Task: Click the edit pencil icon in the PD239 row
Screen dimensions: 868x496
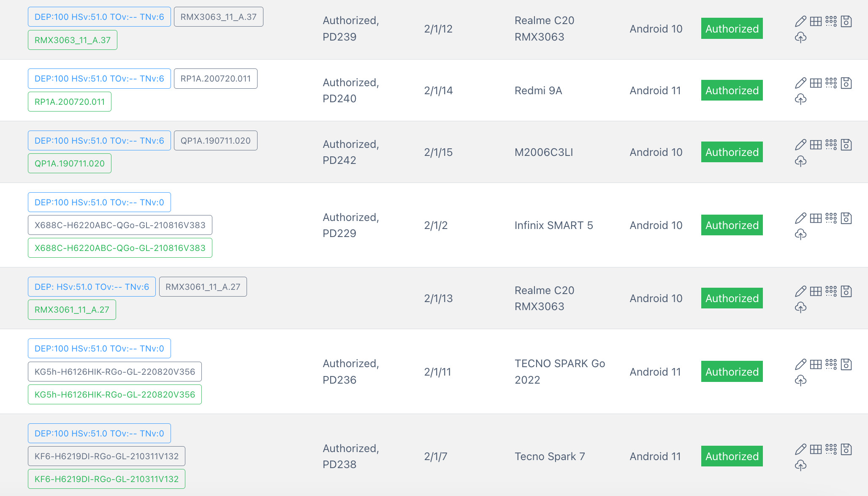Action: tap(800, 21)
